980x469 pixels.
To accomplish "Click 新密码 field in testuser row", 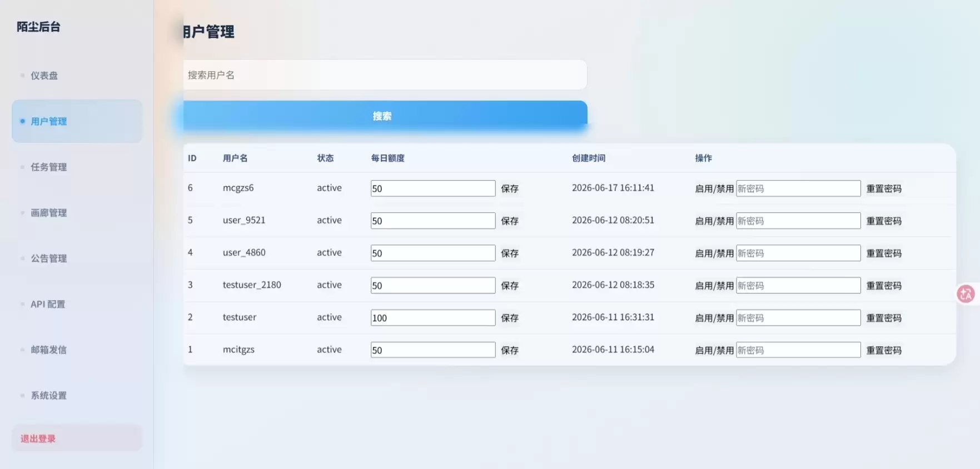I will tap(798, 317).
